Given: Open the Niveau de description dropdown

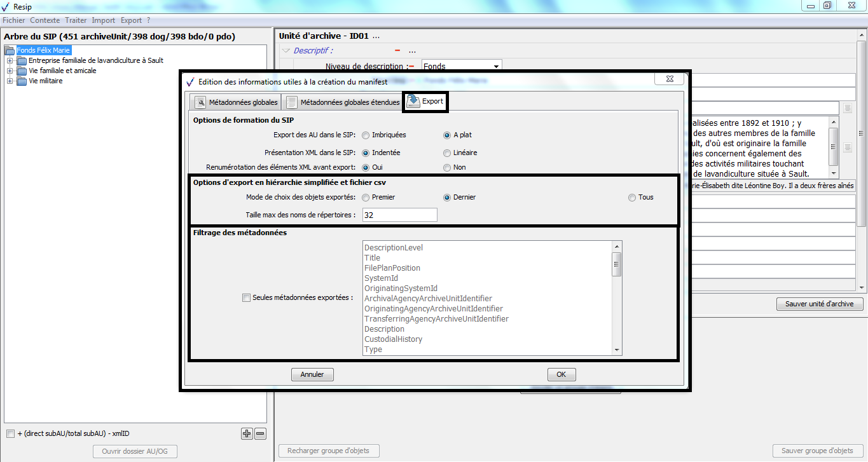Looking at the screenshot, I should (x=495, y=66).
